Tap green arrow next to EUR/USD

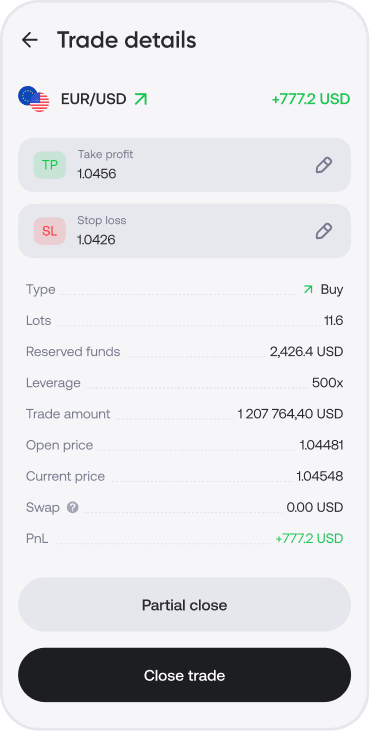pyautogui.click(x=141, y=99)
